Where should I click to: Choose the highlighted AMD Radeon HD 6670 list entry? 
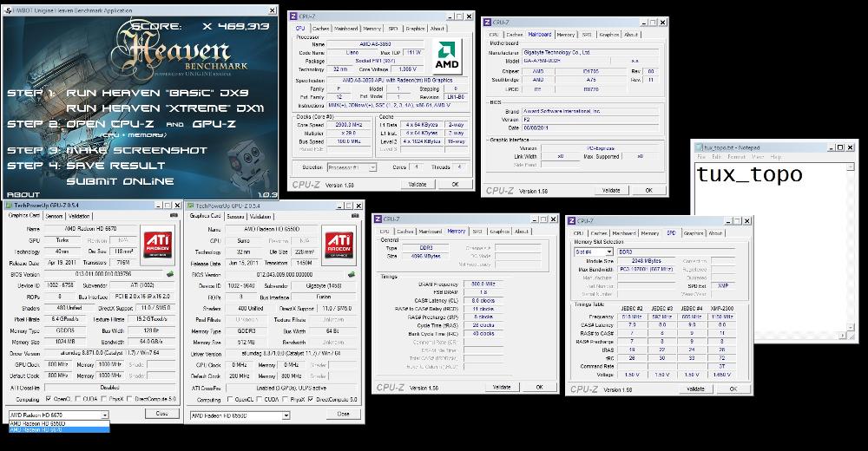click(x=59, y=429)
